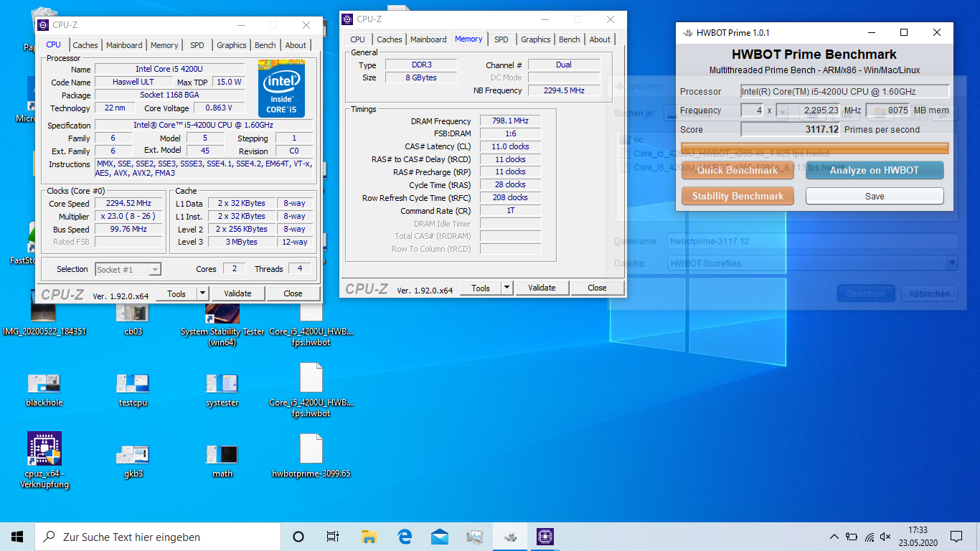The image size is (980, 551).
Task: Open Task View from the taskbar
Action: [333, 537]
